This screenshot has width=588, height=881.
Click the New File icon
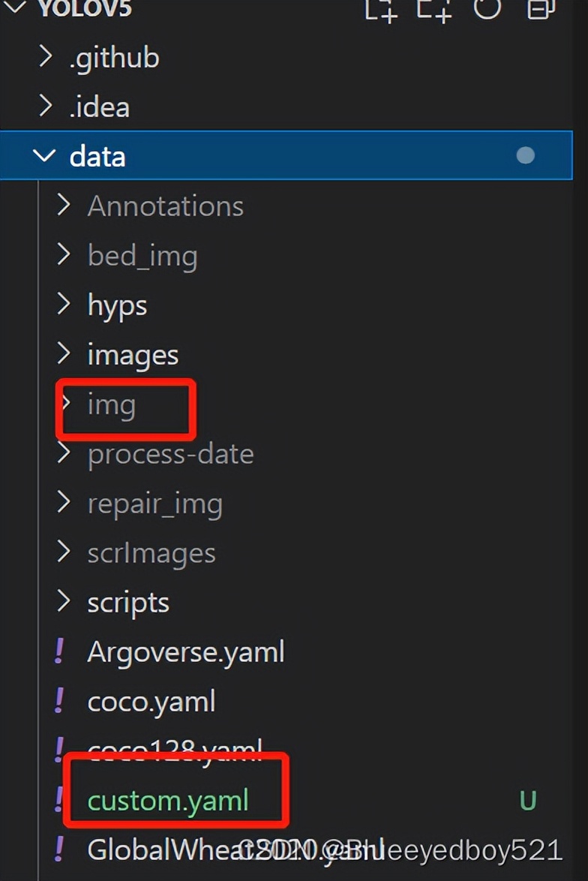tap(380, 9)
